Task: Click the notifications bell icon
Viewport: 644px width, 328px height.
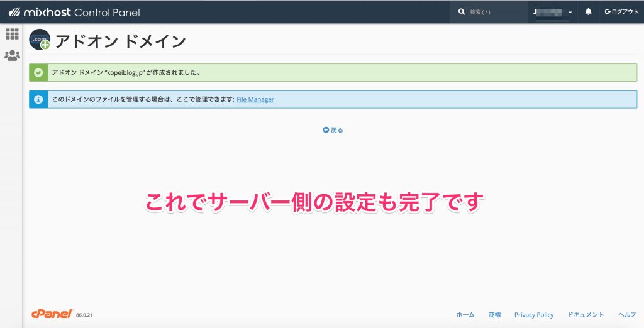Action: tap(588, 12)
